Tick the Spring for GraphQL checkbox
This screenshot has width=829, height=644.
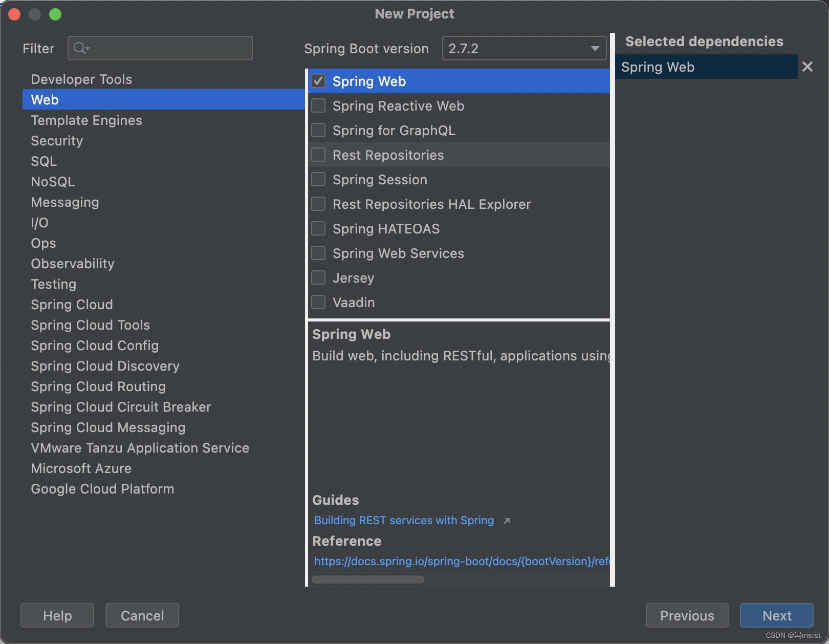pos(318,130)
